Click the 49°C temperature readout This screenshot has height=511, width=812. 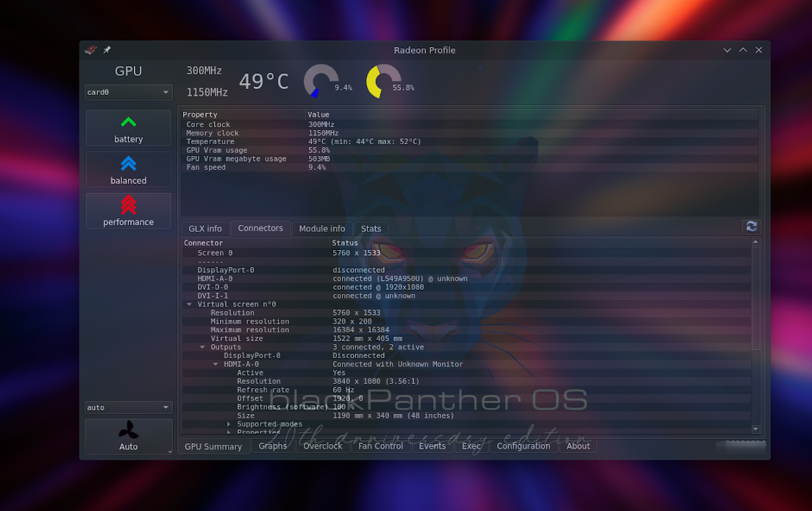coord(263,82)
